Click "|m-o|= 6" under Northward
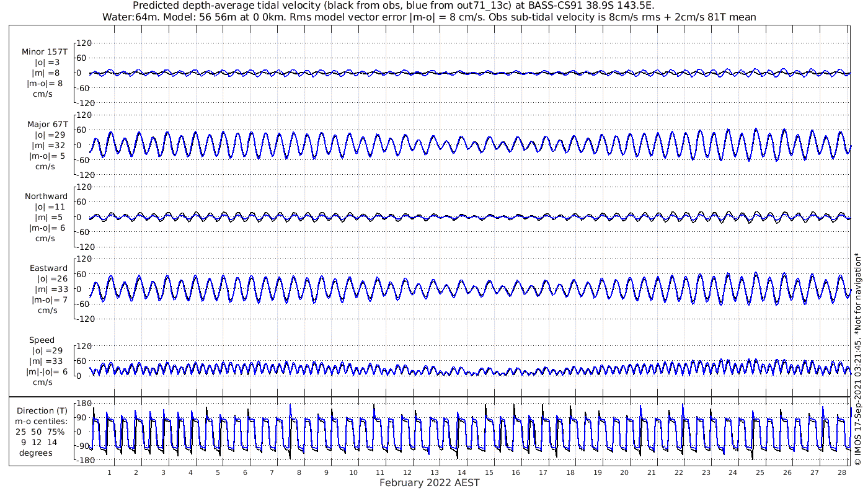 click(x=47, y=228)
